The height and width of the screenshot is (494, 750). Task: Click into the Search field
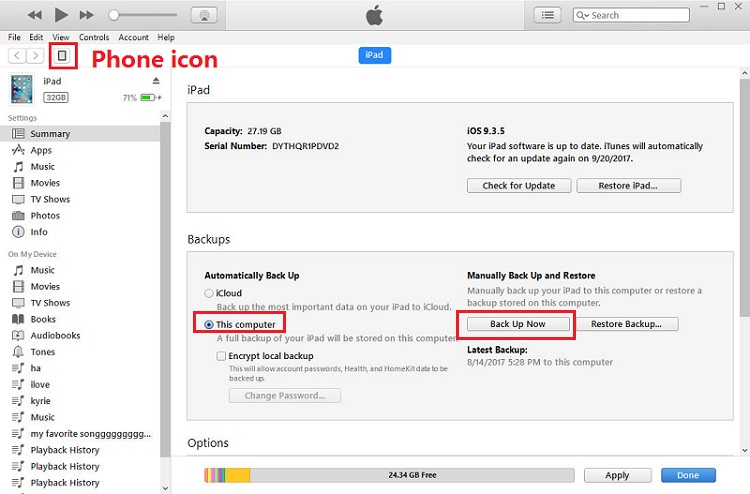tap(631, 15)
